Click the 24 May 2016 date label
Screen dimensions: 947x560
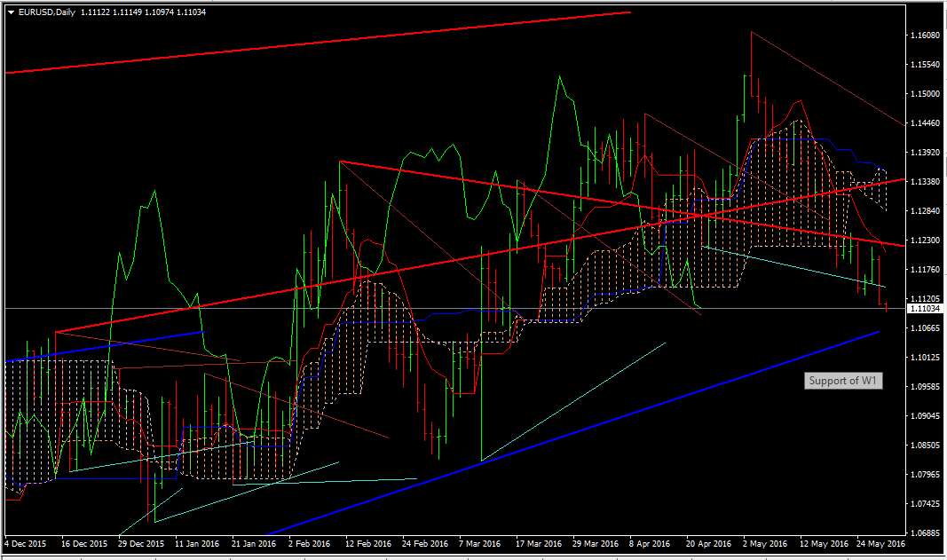coord(880,544)
